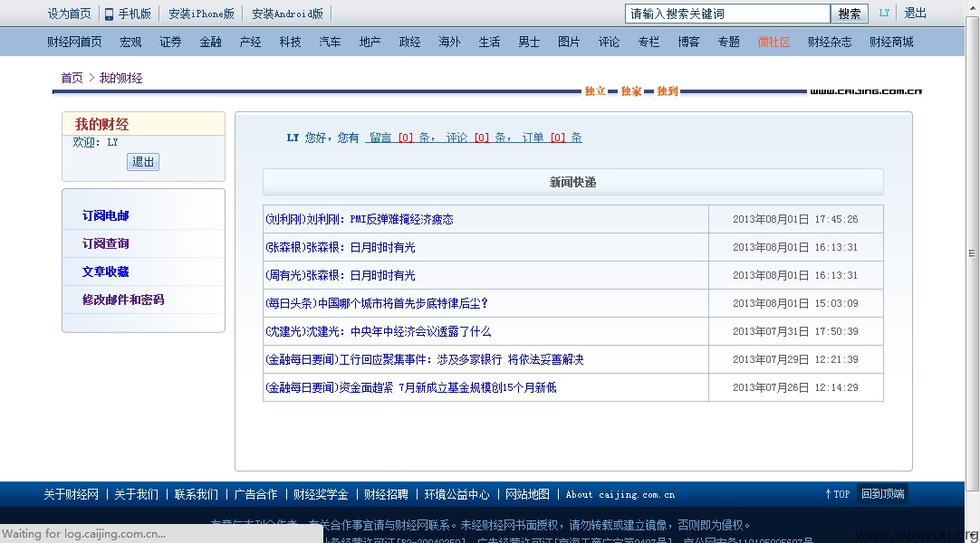
Task: Open the 设为首页 link
Action: [69, 14]
